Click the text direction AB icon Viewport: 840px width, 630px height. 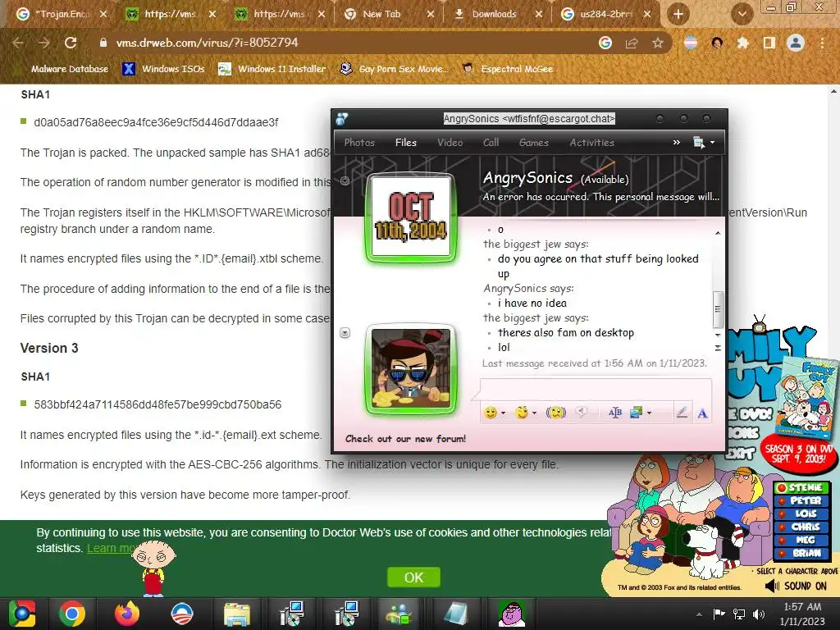[x=615, y=413]
